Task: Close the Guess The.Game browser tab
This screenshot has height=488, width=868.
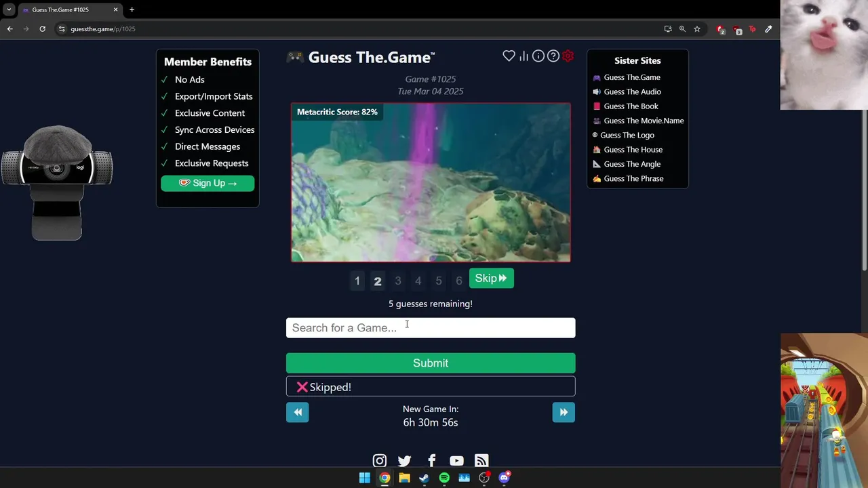Action: (x=115, y=9)
